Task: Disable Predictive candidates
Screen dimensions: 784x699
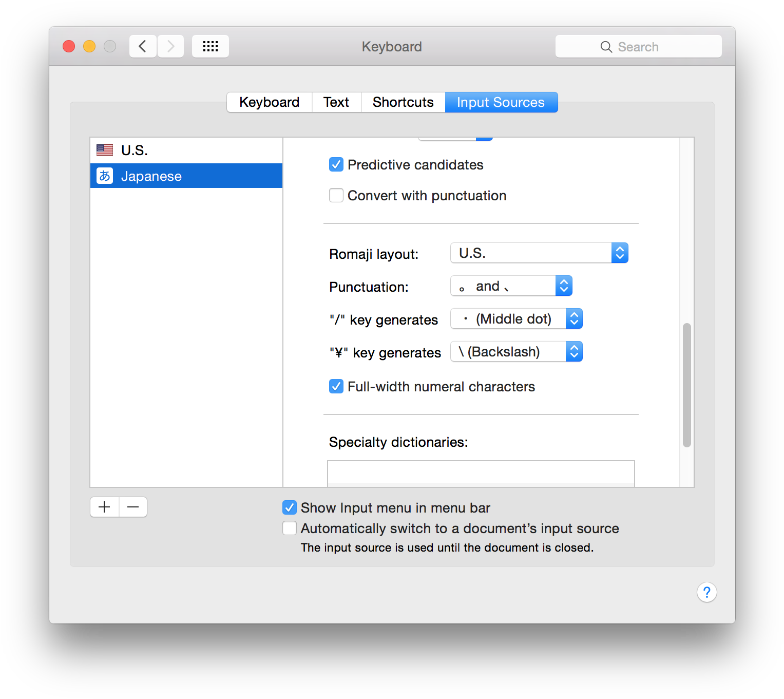Action: tap(336, 164)
